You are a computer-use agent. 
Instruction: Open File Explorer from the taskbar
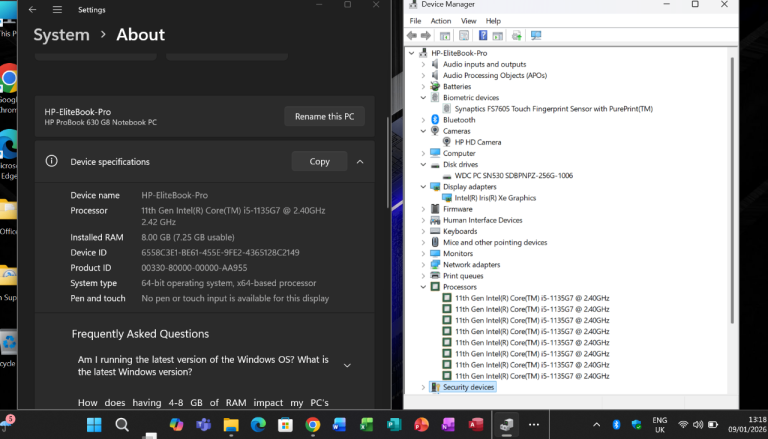pos(231,424)
